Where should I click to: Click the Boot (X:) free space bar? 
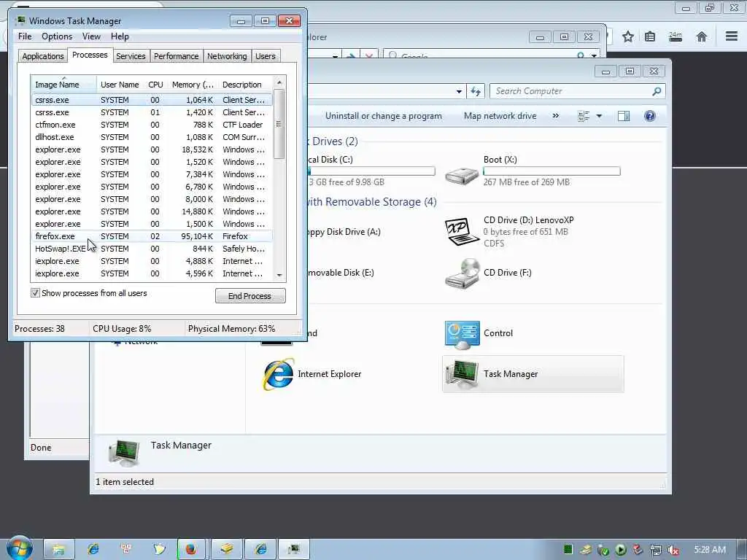pyautogui.click(x=551, y=171)
